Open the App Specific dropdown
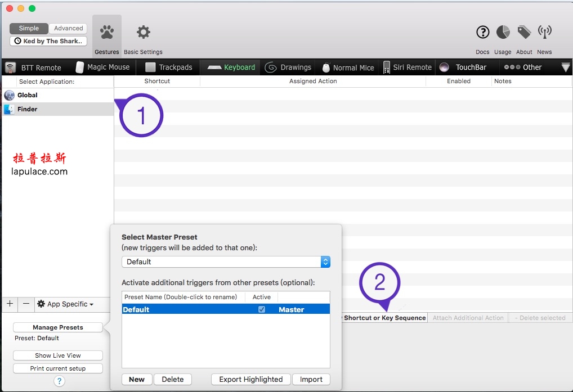Image resolution: width=573 pixels, height=392 pixels. pos(66,304)
